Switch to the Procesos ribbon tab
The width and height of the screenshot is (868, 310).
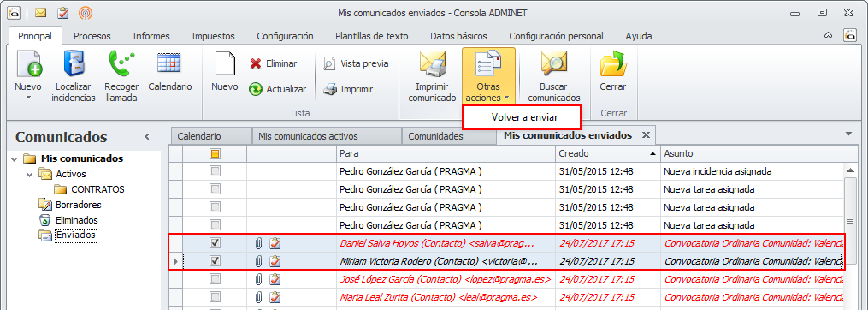click(x=92, y=36)
